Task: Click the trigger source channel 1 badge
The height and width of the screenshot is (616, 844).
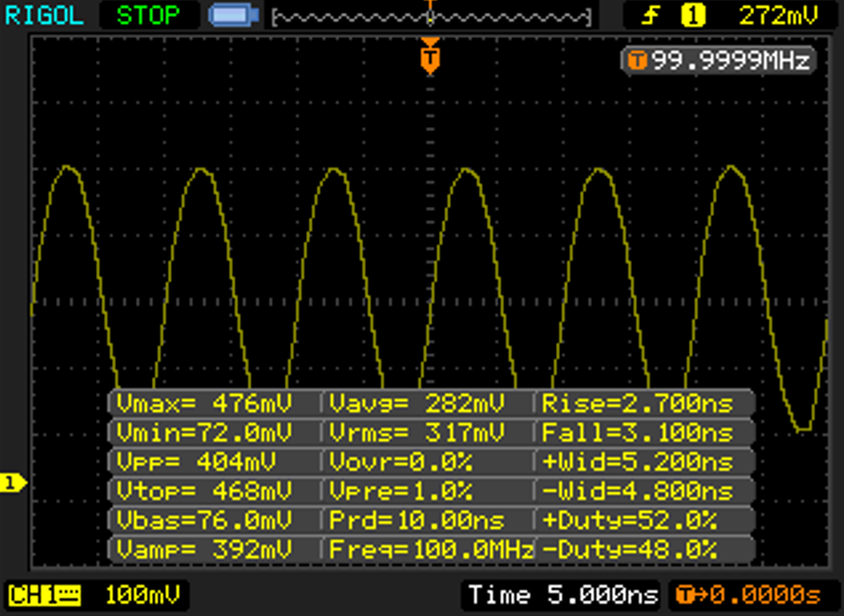Action: (x=693, y=15)
